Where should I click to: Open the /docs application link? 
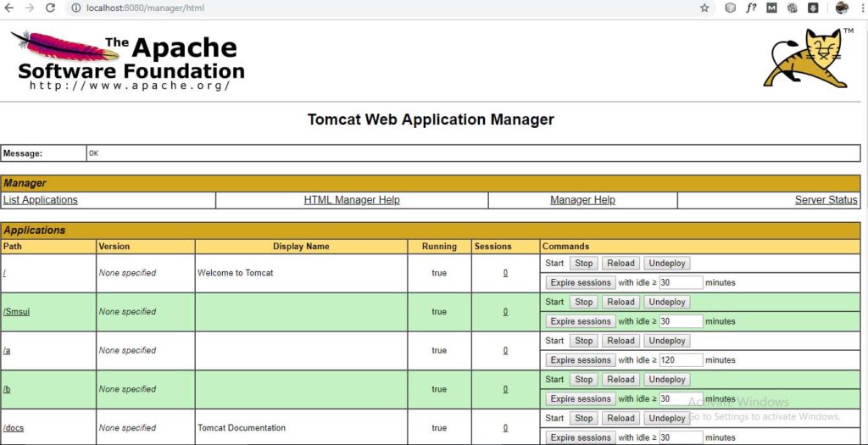(14, 428)
